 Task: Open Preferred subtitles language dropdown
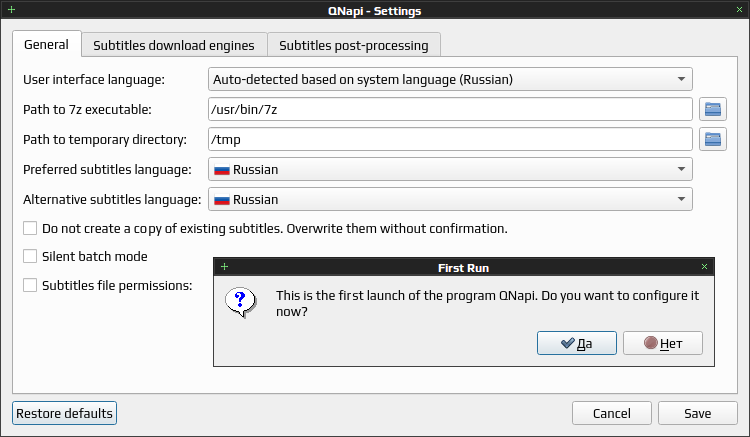tap(450, 169)
